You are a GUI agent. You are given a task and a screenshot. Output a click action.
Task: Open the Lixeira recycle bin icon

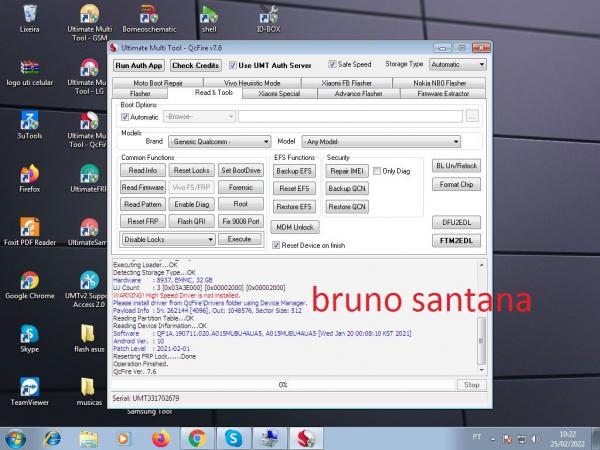pos(29,18)
